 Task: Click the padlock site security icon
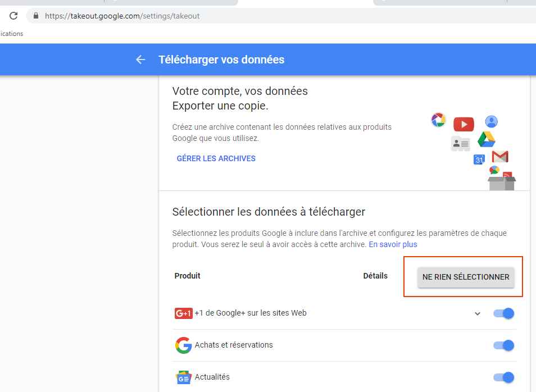coord(36,16)
